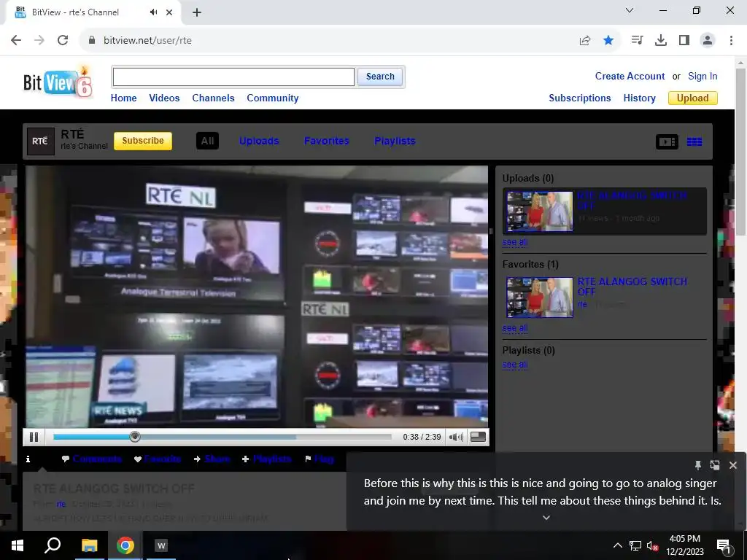The width and height of the screenshot is (747, 560).
Task: Open tab search chevron in title bar
Action: pos(630,10)
